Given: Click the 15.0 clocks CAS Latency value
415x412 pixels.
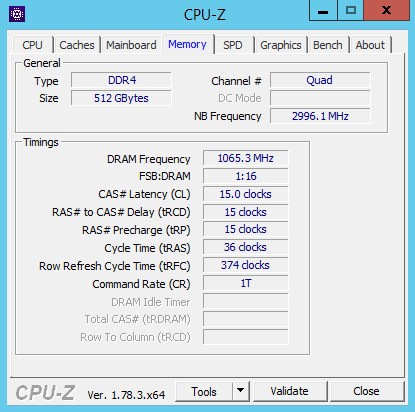Looking at the screenshot, I should (246, 194).
